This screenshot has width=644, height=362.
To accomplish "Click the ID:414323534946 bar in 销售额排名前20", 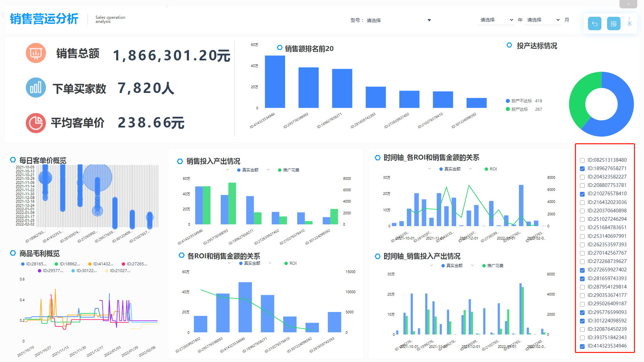I will [x=275, y=82].
